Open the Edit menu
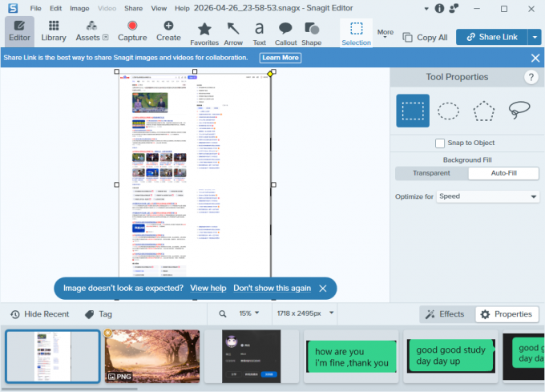The height and width of the screenshot is (392, 545). tap(55, 8)
